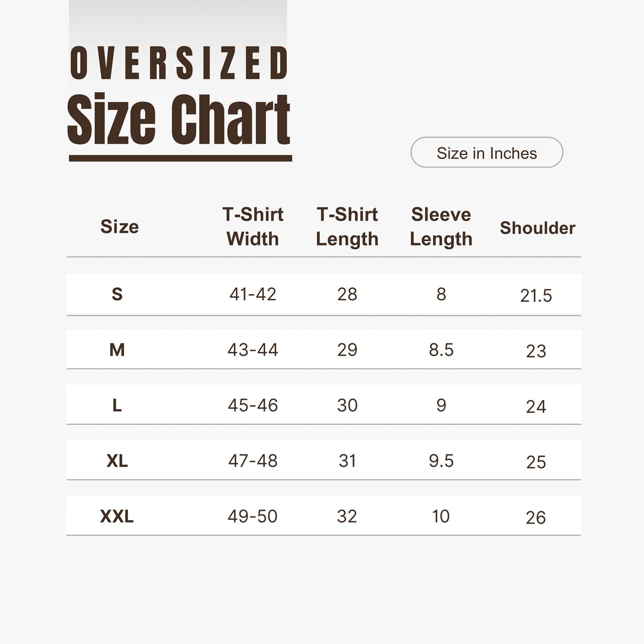
Task: Select the "Shoulder" column header
Action: click(537, 228)
